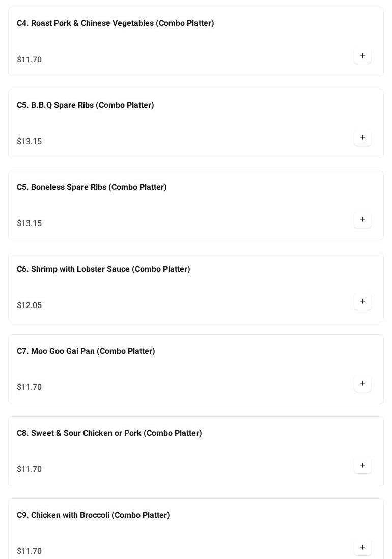Viewport: 392px width, 559px height.
Task: Add Sweet & Sour Chicken or Pork
Action: click(x=362, y=466)
